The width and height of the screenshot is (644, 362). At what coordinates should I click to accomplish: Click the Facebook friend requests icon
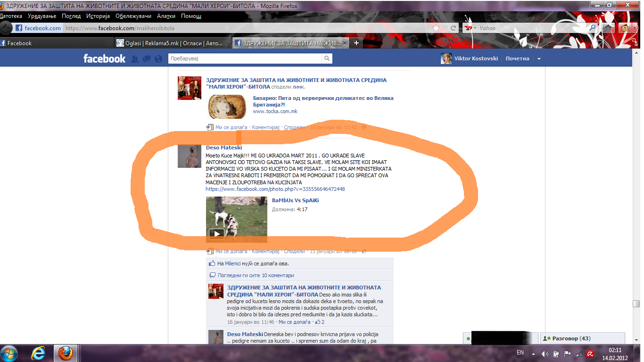tap(135, 59)
